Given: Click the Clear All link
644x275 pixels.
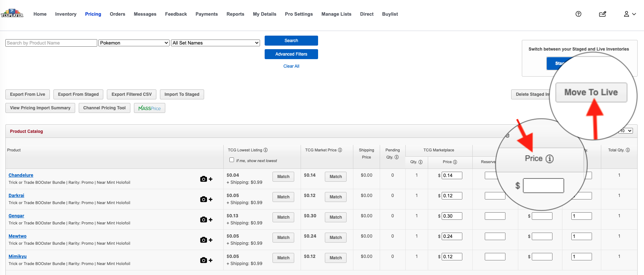Looking at the screenshot, I should pos(291,66).
